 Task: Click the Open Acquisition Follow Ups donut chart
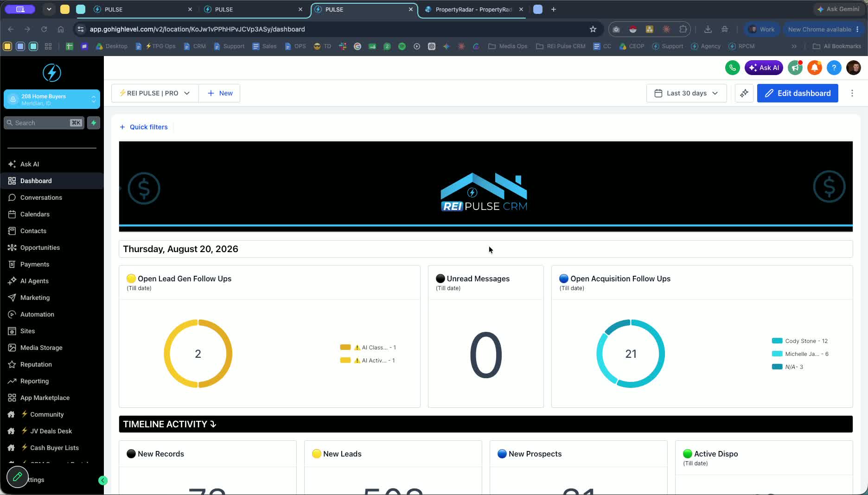tap(631, 354)
